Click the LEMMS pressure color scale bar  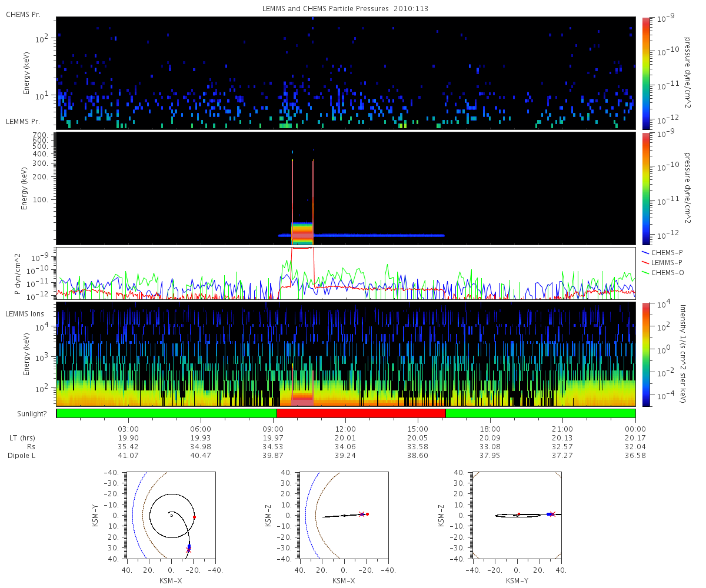[x=646, y=188]
